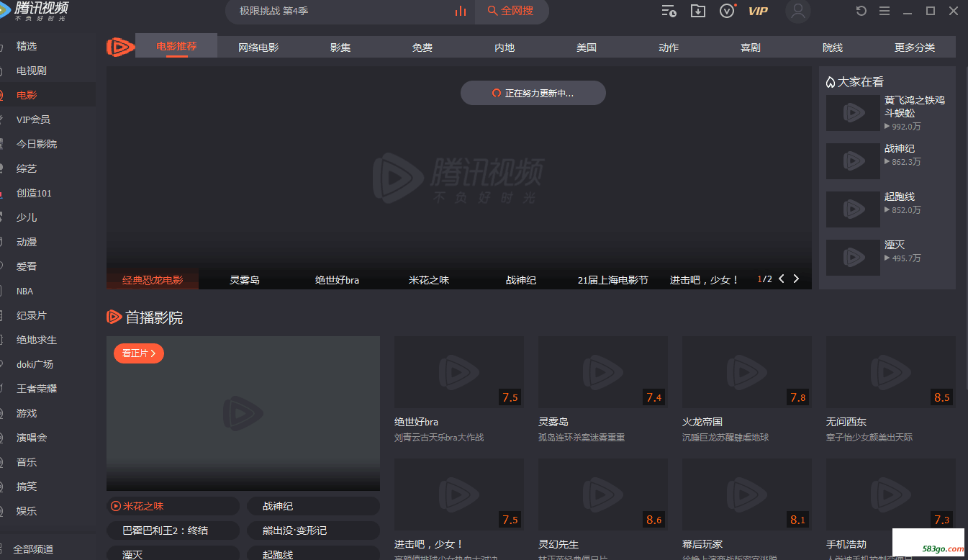Click the refresh arrow in title bar
This screenshot has width=968, height=560.
[861, 11]
